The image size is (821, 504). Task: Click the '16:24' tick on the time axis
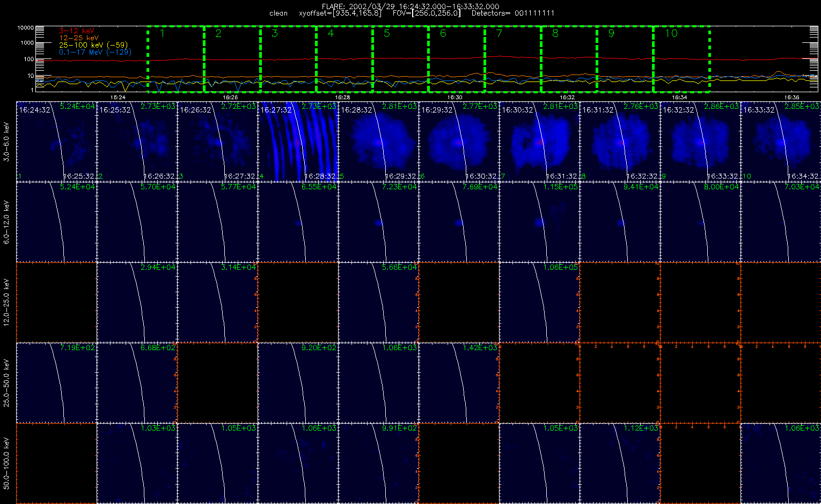click(118, 97)
